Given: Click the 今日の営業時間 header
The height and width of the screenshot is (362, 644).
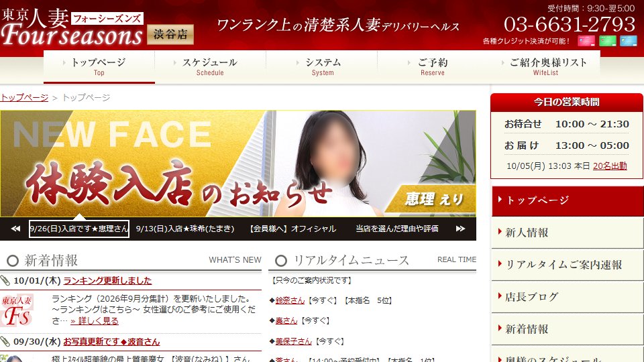Looking at the screenshot, I should pyautogui.click(x=567, y=102).
